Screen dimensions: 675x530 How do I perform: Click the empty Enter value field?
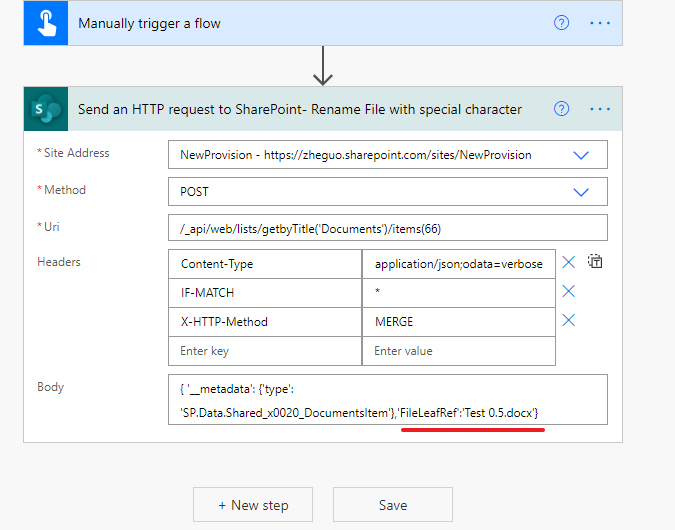(459, 351)
